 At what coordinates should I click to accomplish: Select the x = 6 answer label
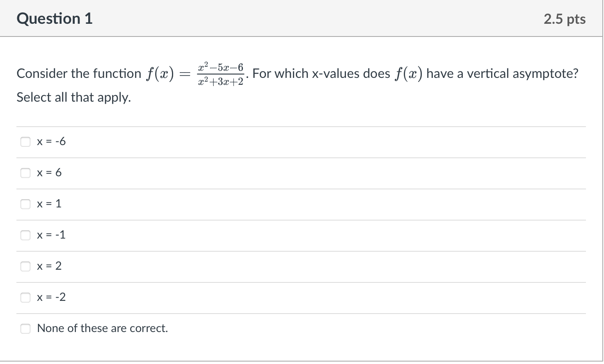49,173
